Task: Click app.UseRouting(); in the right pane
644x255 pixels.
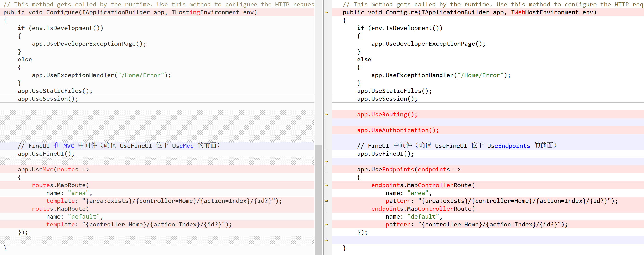Action: coord(387,115)
